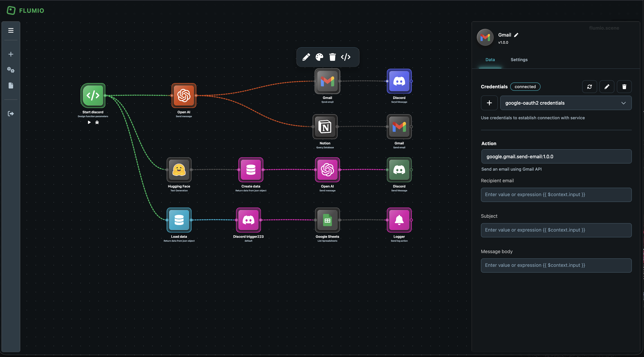The image size is (644, 357).
Task: Select the Data tab
Action: (x=490, y=60)
